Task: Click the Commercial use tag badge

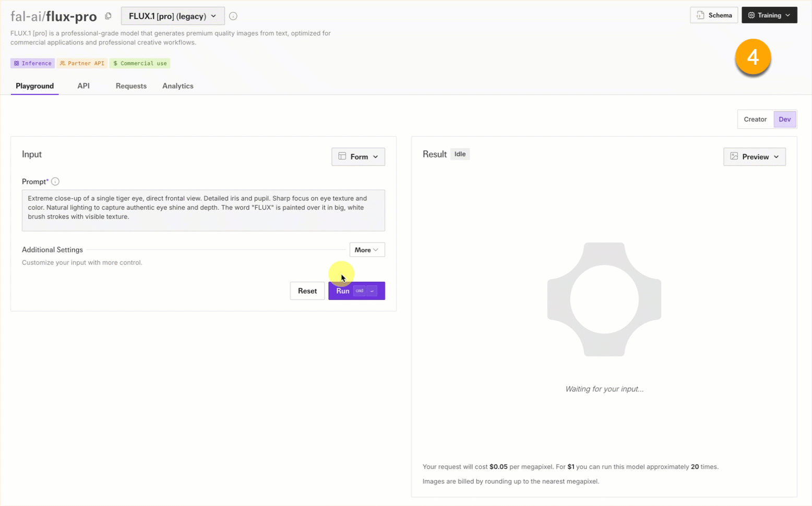Action: (140, 63)
